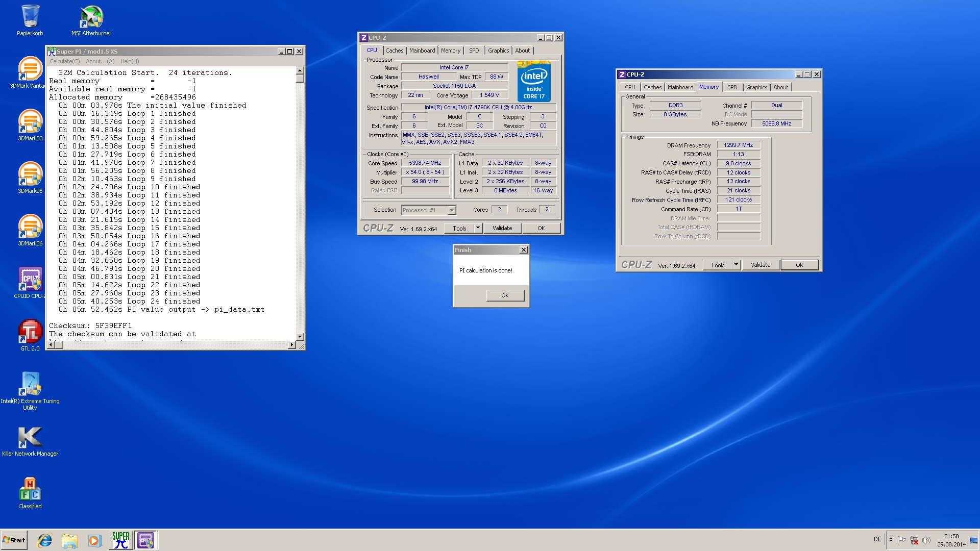Click the Intel Core i7 logo in CPU-Z
The height and width of the screenshot is (551, 980).
[534, 82]
